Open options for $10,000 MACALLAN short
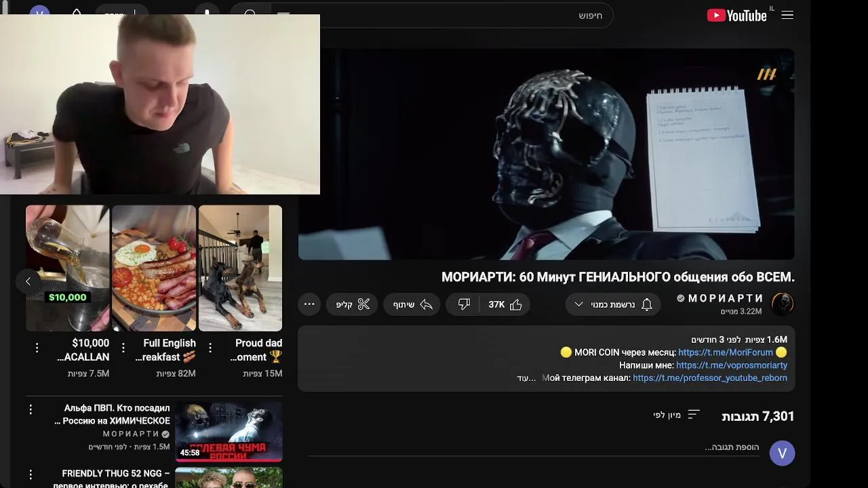This screenshot has height=488, width=868. pyautogui.click(x=37, y=348)
